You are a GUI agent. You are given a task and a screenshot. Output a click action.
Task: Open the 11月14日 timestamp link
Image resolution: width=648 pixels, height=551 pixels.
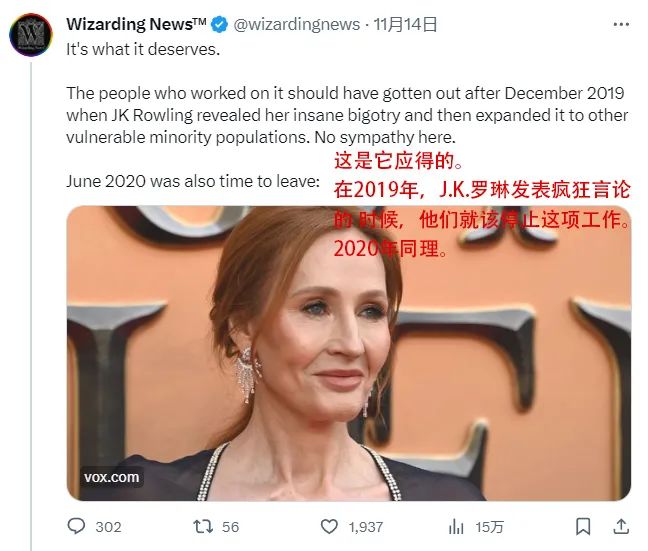tap(405, 24)
